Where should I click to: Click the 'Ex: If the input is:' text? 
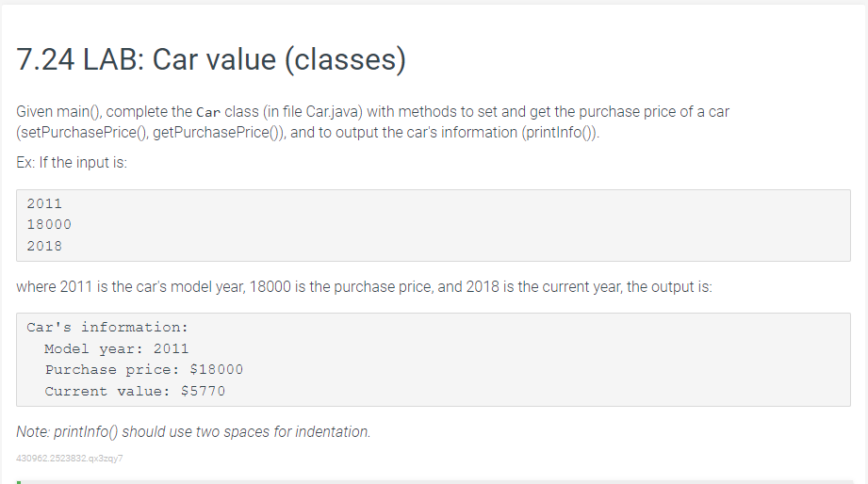(x=72, y=163)
